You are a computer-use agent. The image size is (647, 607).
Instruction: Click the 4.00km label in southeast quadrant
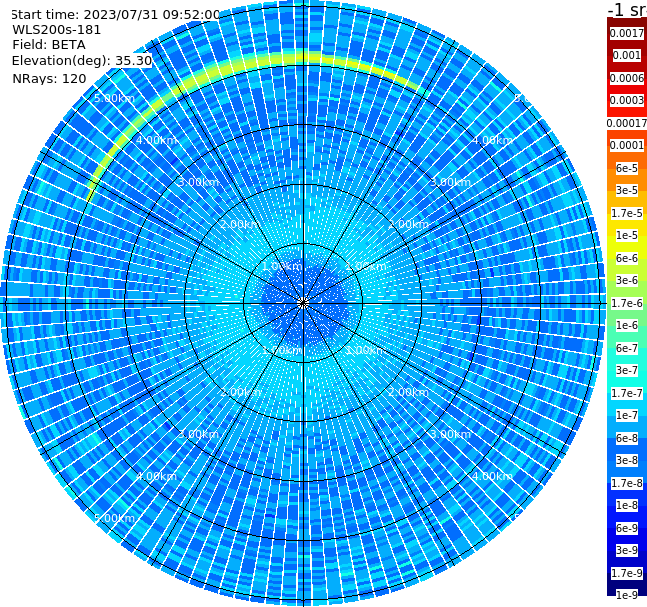pyautogui.click(x=492, y=476)
